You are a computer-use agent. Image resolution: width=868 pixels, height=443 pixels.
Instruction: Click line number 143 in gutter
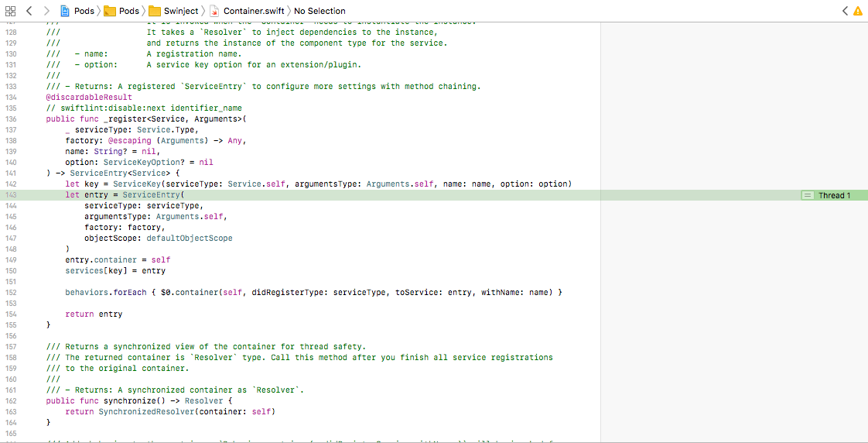11,195
